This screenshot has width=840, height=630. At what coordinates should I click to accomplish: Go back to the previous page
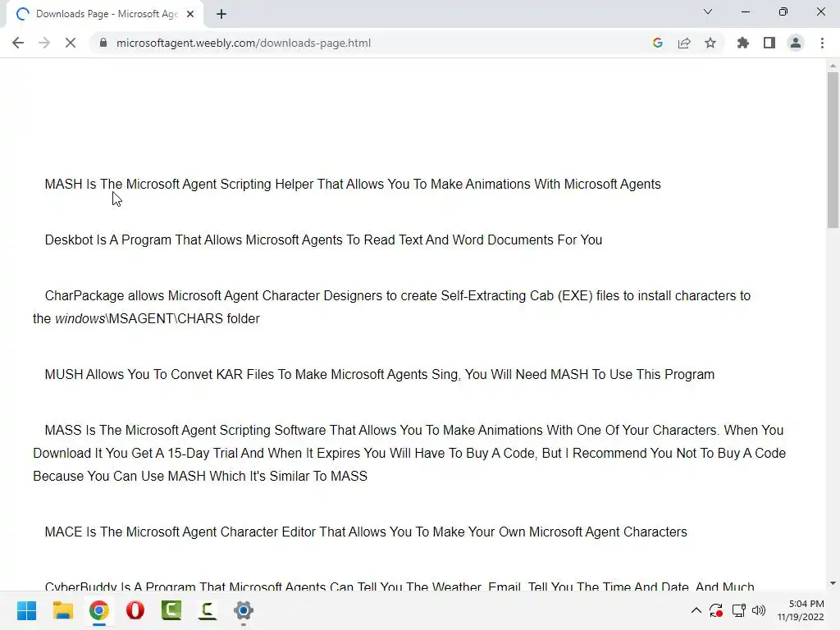click(18, 43)
